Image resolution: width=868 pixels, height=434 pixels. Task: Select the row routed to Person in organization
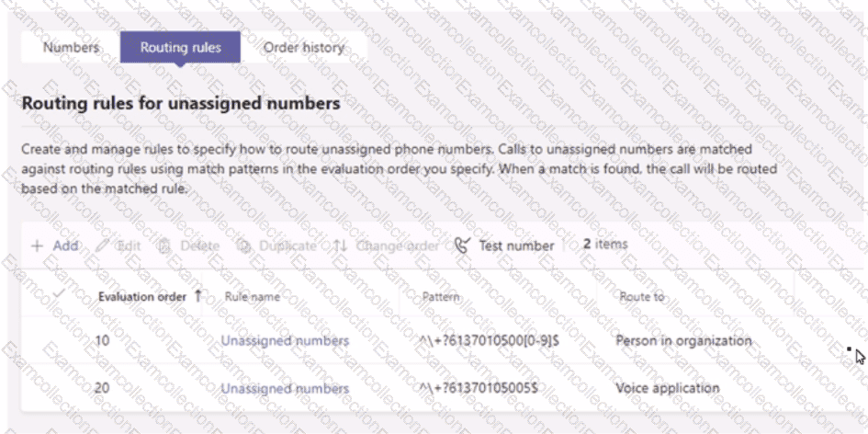[683, 341]
